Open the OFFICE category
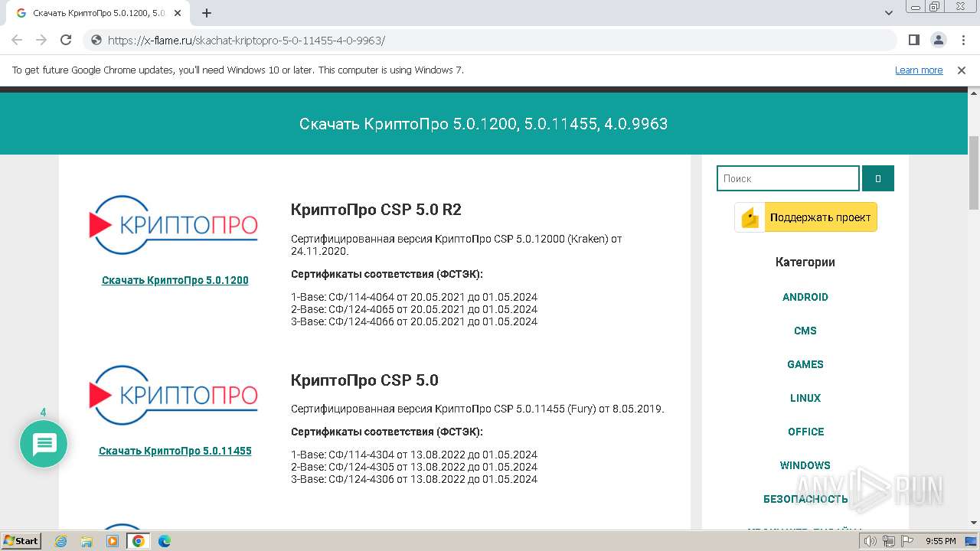Viewport: 980px width, 551px height. [805, 432]
